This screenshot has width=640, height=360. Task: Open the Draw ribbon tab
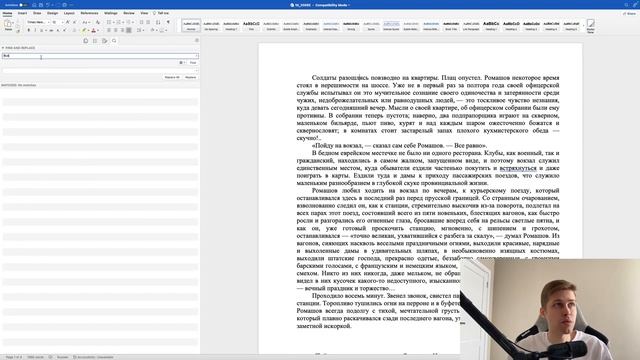click(37, 13)
